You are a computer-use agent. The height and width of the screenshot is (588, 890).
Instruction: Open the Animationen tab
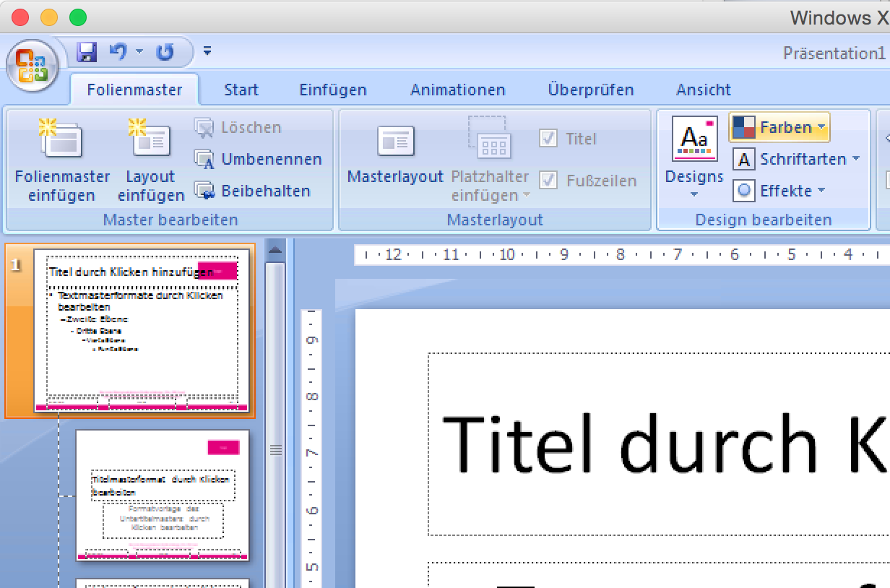coord(457,90)
